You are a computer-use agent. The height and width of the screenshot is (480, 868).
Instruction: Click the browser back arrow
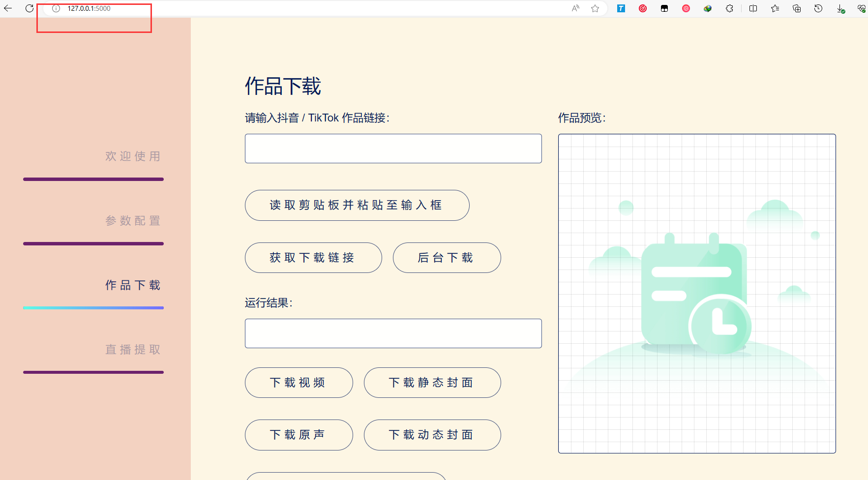coord(8,8)
